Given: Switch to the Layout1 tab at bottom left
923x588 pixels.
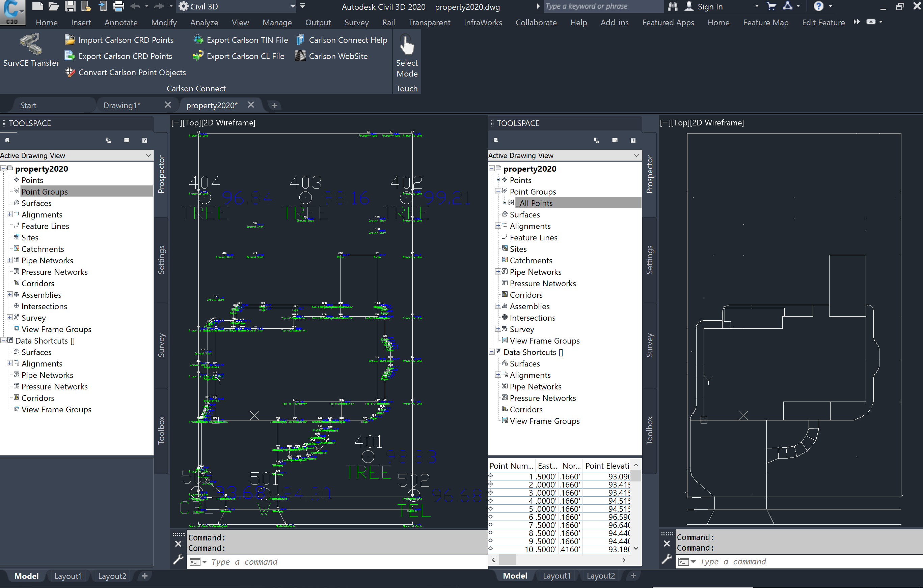Looking at the screenshot, I should pos(68,576).
